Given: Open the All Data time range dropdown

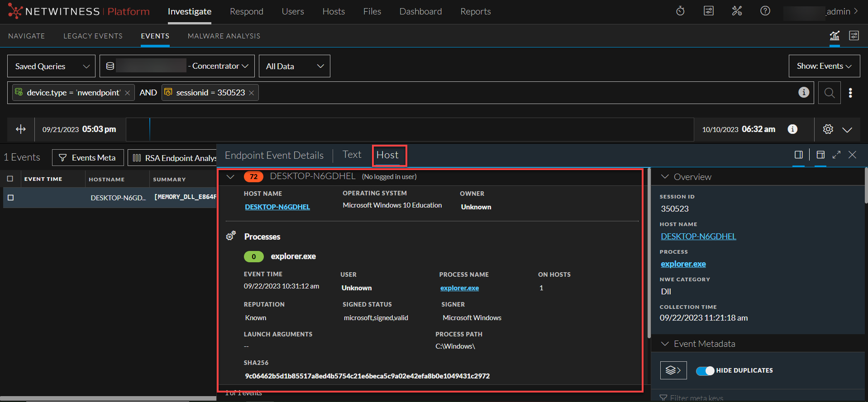Looking at the screenshot, I should [294, 66].
